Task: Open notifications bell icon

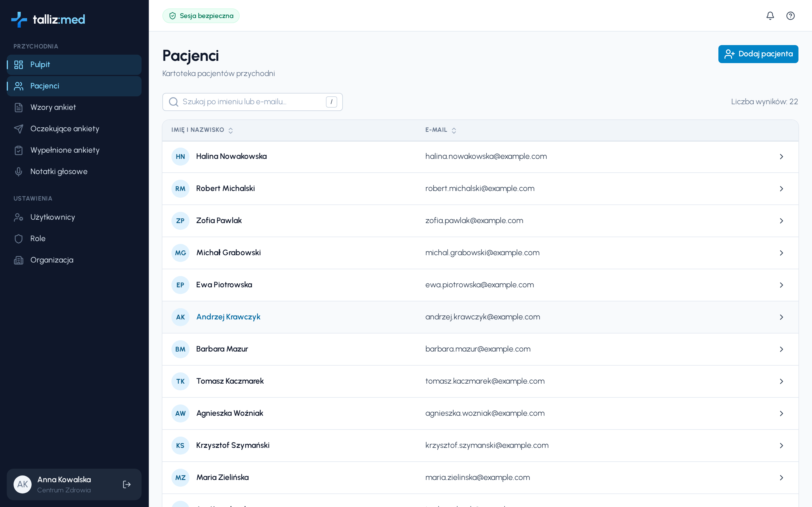Action: [x=770, y=16]
